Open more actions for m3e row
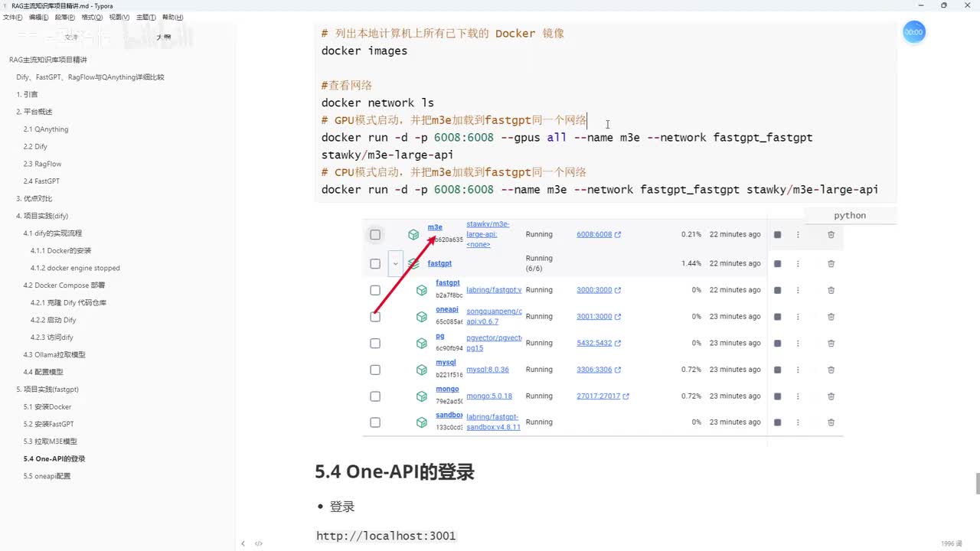The height and width of the screenshot is (551, 980). 798,235
